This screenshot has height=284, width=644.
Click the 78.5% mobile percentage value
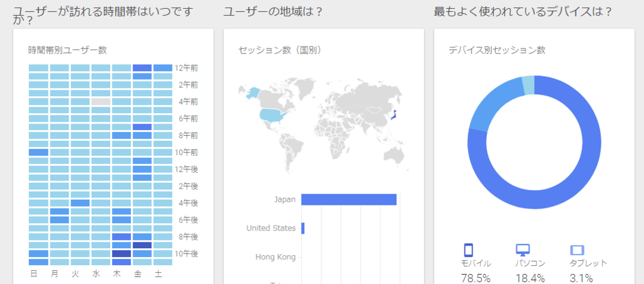475,278
